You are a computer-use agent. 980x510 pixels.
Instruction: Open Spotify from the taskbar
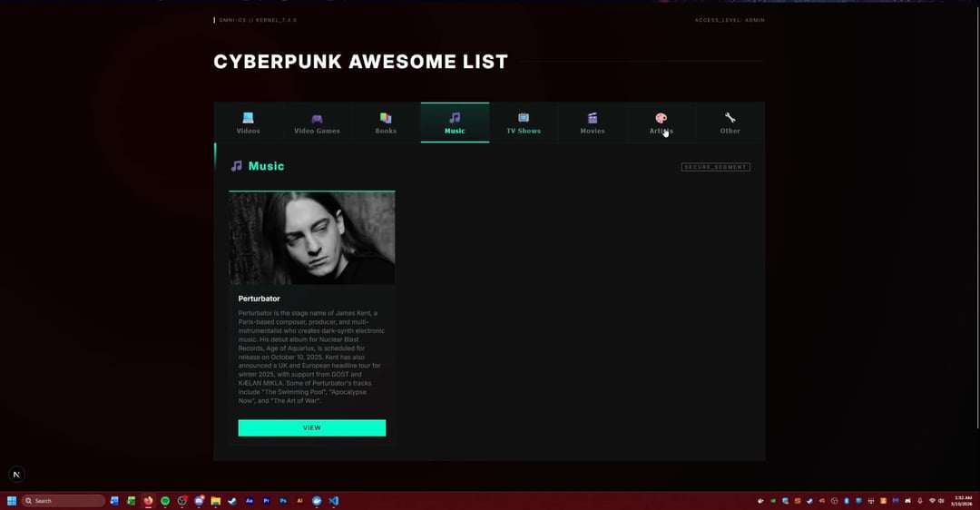tap(165, 501)
